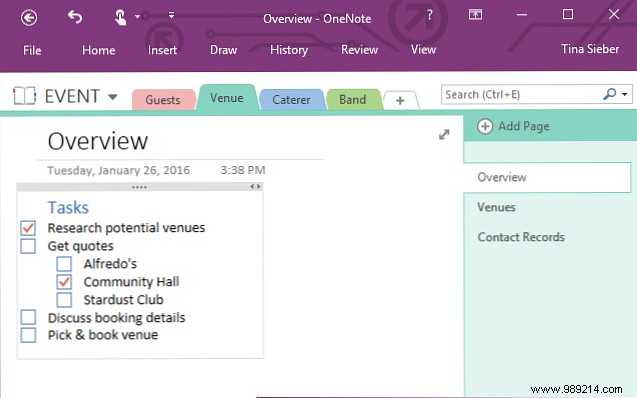Click the text Discuss booking details

[117, 318]
